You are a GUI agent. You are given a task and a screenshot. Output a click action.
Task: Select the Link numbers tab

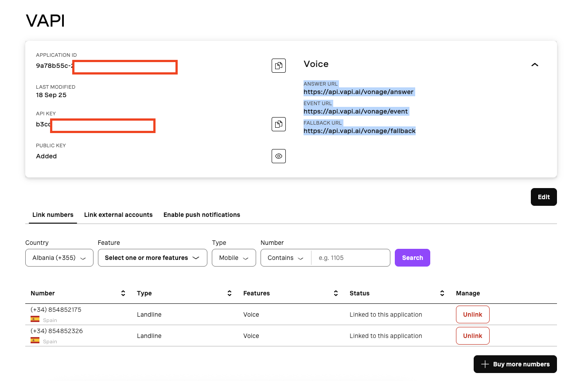[x=53, y=215]
